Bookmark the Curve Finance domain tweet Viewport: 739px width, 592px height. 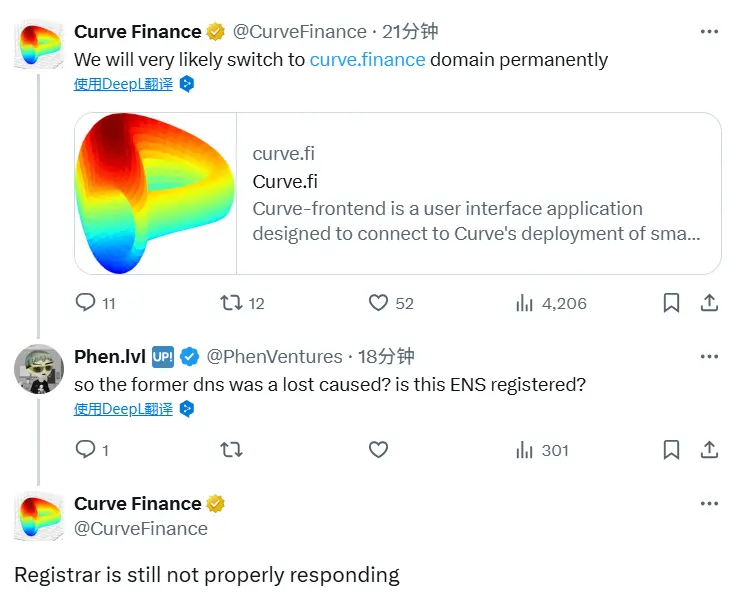(672, 302)
